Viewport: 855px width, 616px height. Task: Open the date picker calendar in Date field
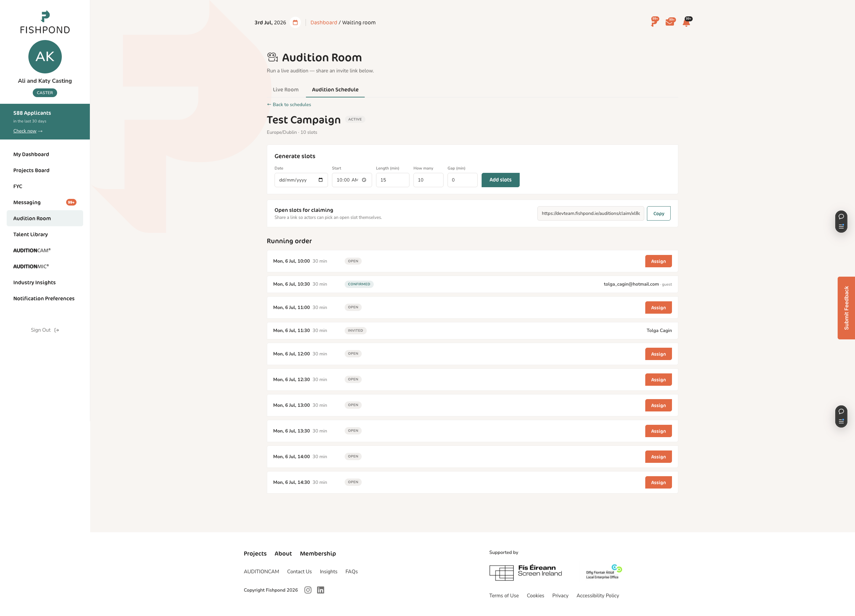coord(320,180)
